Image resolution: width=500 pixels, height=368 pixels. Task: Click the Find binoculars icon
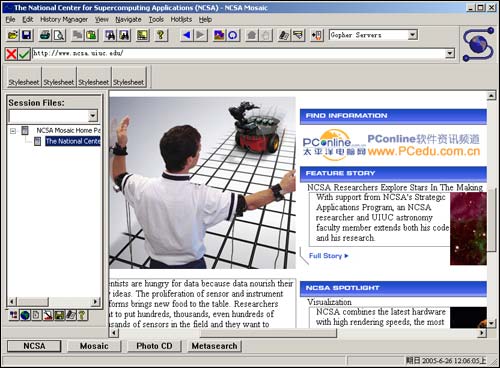click(110, 35)
